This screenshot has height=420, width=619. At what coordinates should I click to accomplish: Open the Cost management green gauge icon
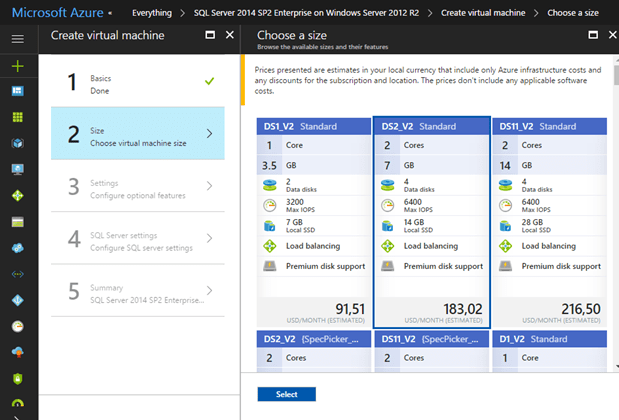pyautogui.click(x=18, y=403)
